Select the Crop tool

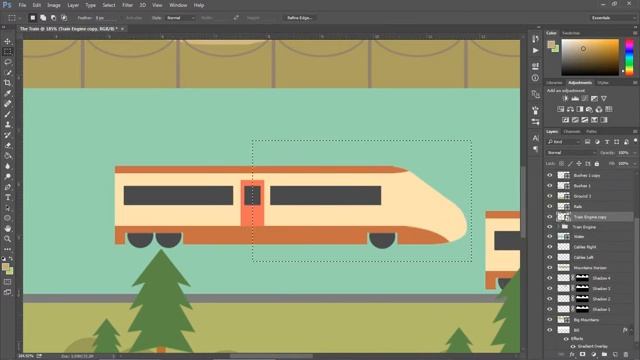[x=8, y=83]
